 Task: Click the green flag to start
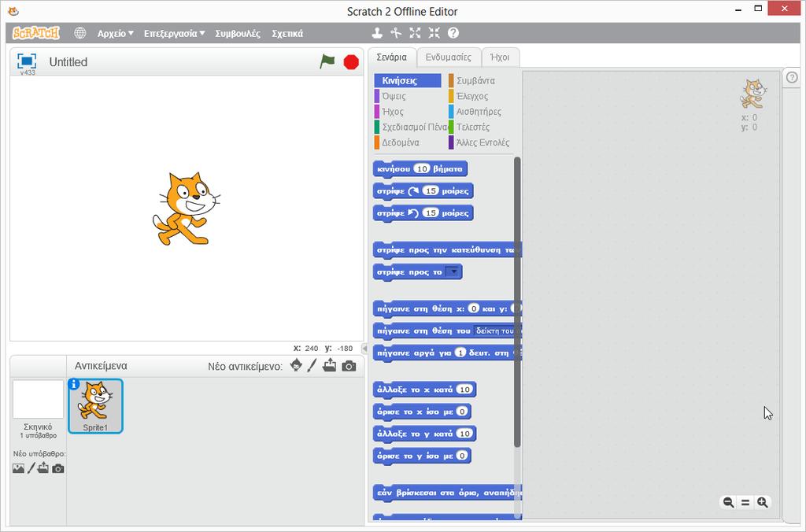coord(327,61)
